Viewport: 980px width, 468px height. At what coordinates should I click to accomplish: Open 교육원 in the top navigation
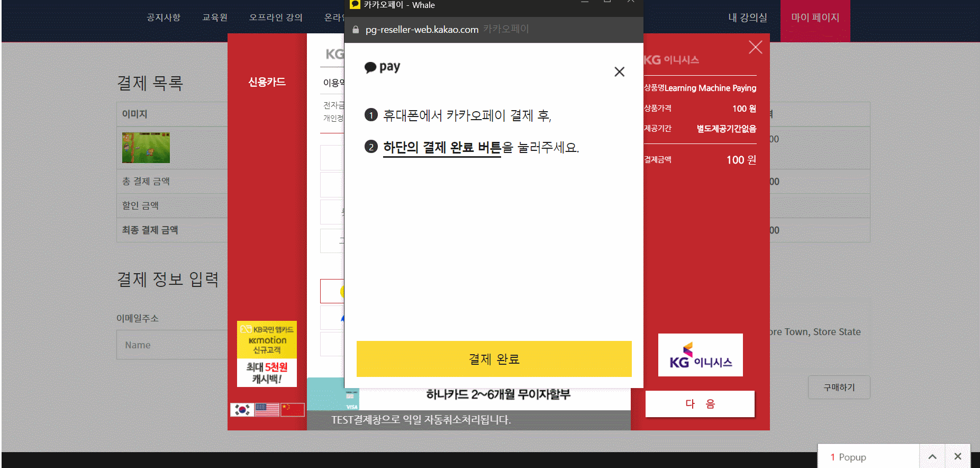pyautogui.click(x=215, y=17)
